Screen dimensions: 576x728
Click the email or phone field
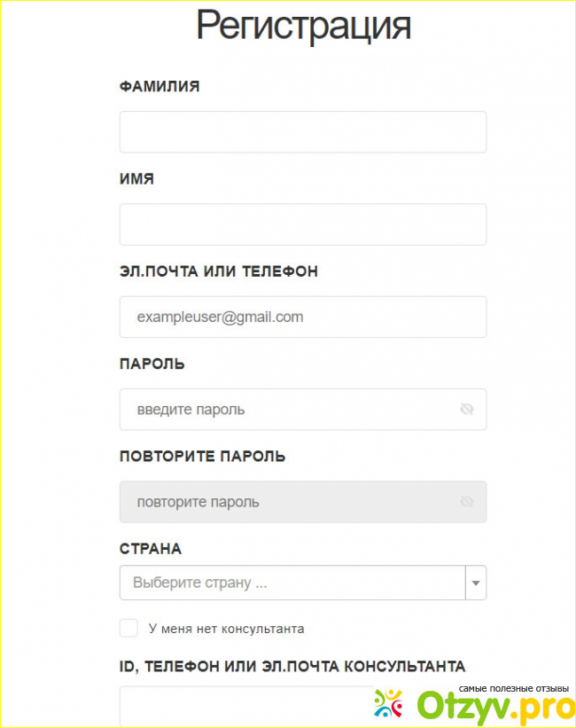(303, 317)
